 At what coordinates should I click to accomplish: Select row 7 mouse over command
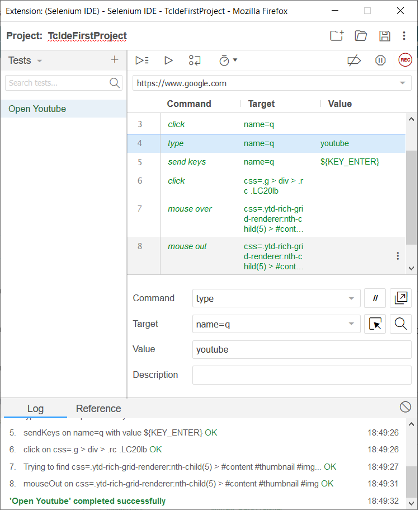[x=266, y=218]
